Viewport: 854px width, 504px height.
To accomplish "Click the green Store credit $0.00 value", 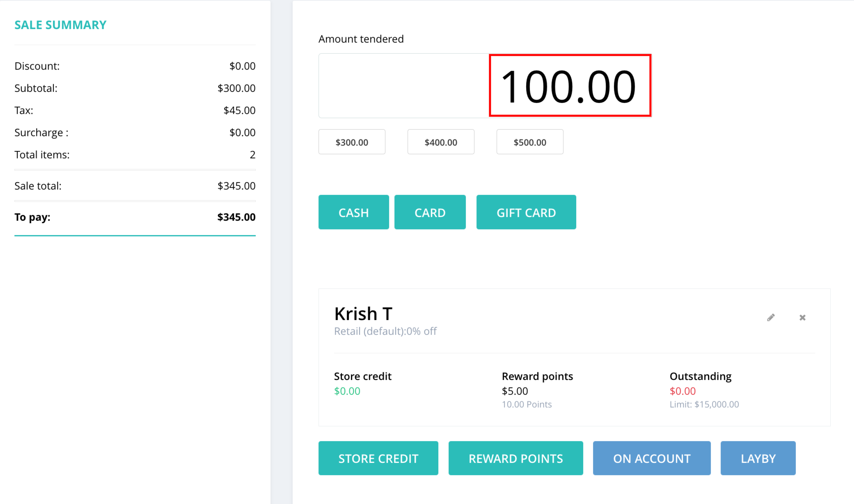I will pos(347,391).
